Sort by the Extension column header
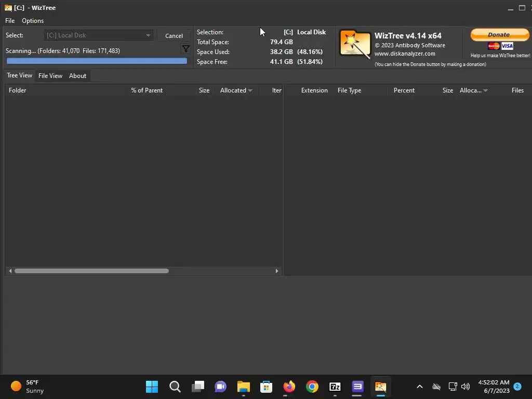 point(314,90)
